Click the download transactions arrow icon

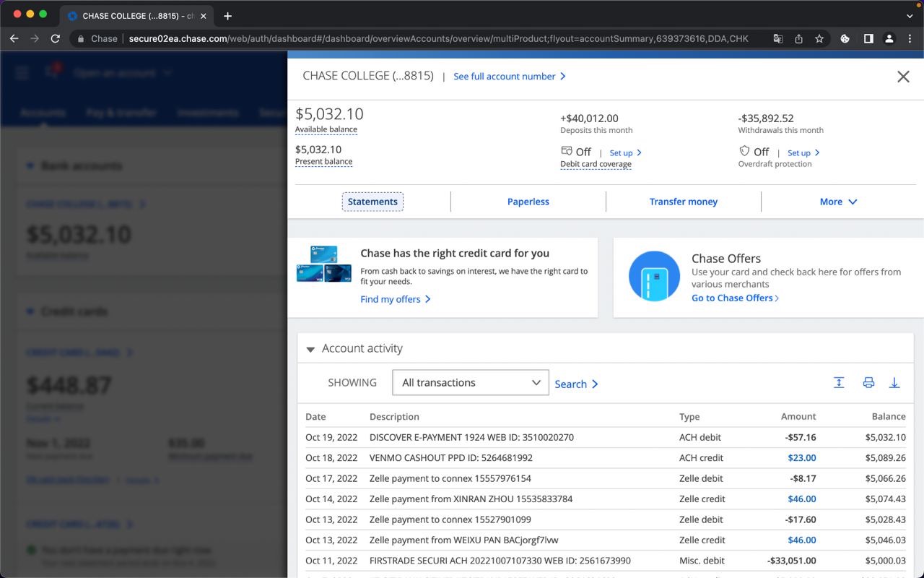(894, 383)
